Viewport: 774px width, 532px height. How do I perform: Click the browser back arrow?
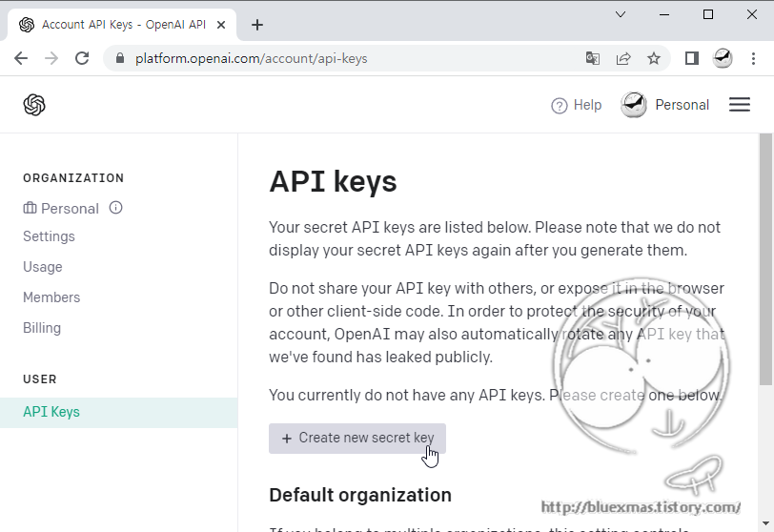point(21,58)
